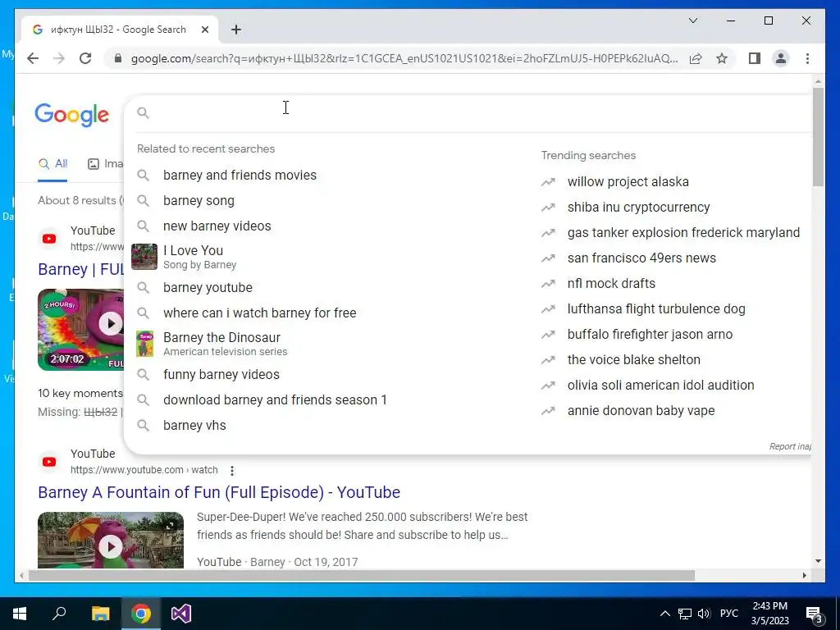Choose 'the voice blake shelton' trend
Image resolution: width=840 pixels, height=630 pixels.
[634, 360]
